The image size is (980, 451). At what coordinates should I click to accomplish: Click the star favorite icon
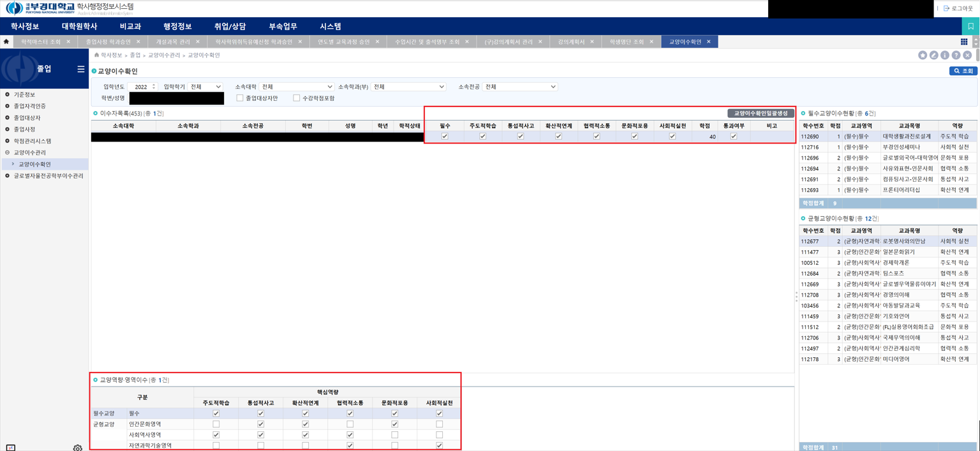(x=923, y=55)
